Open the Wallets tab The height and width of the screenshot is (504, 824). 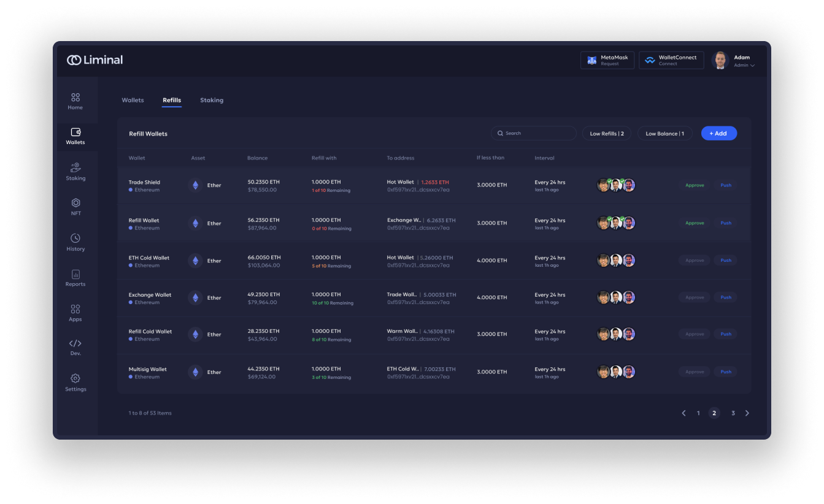point(133,100)
